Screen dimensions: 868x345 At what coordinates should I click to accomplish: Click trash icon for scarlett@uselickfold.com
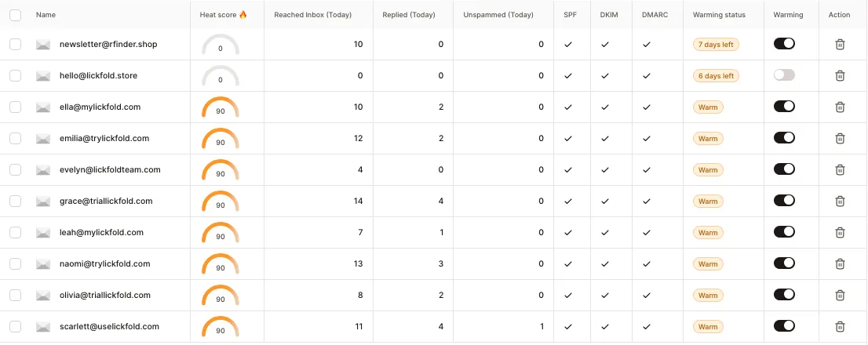point(840,327)
